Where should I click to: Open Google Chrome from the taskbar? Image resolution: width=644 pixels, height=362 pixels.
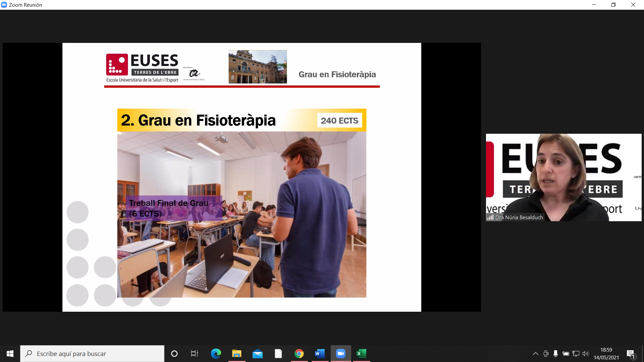click(299, 354)
